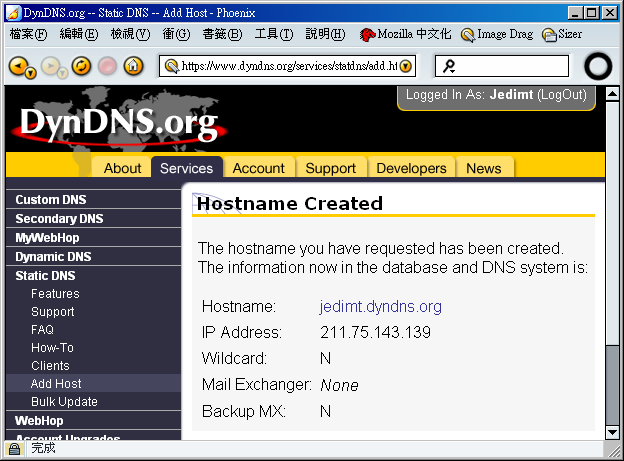
Task: Expand the URL history dropdown
Action: (406, 66)
